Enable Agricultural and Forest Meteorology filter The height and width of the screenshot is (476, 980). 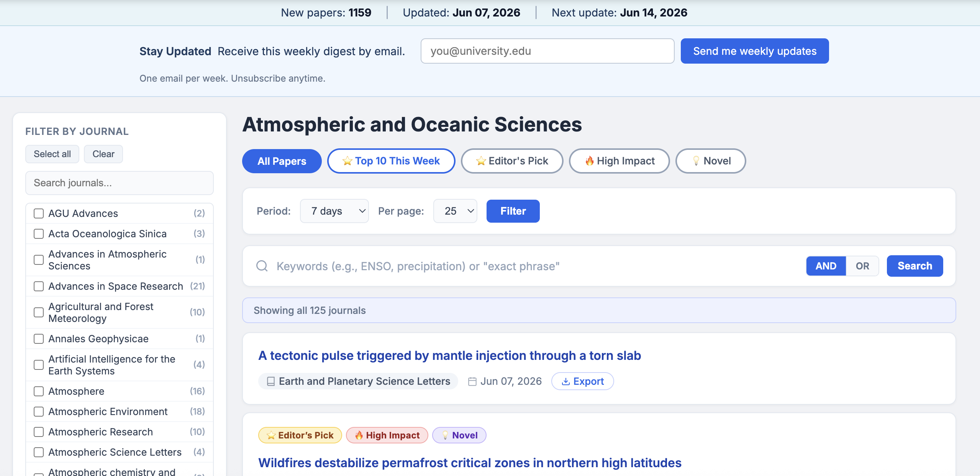point(39,312)
